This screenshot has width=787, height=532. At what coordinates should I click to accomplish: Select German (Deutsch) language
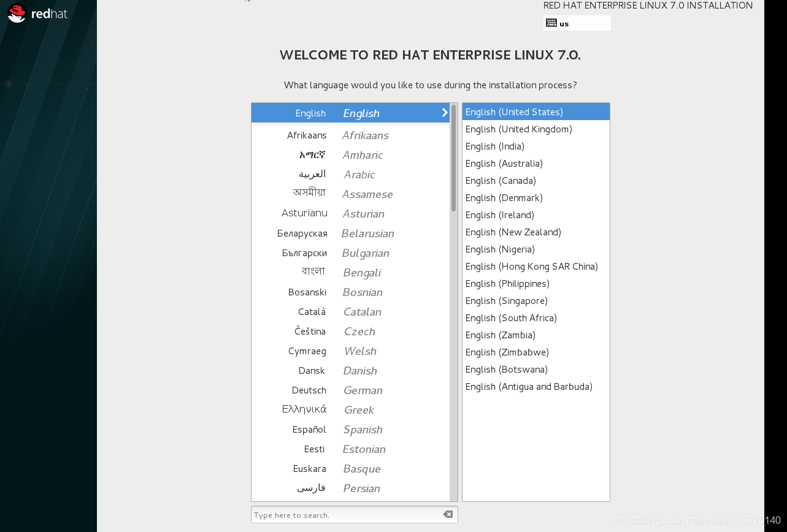(x=350, y=390)
